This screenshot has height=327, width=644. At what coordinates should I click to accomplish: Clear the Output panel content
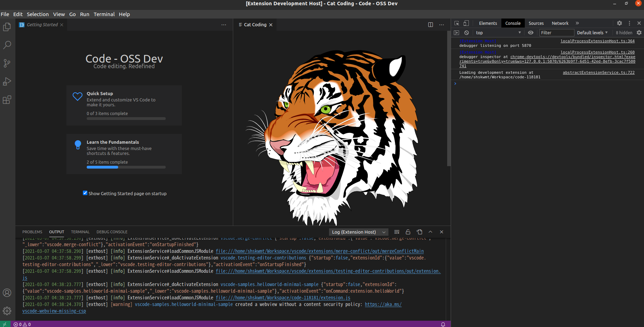(396, 232)
